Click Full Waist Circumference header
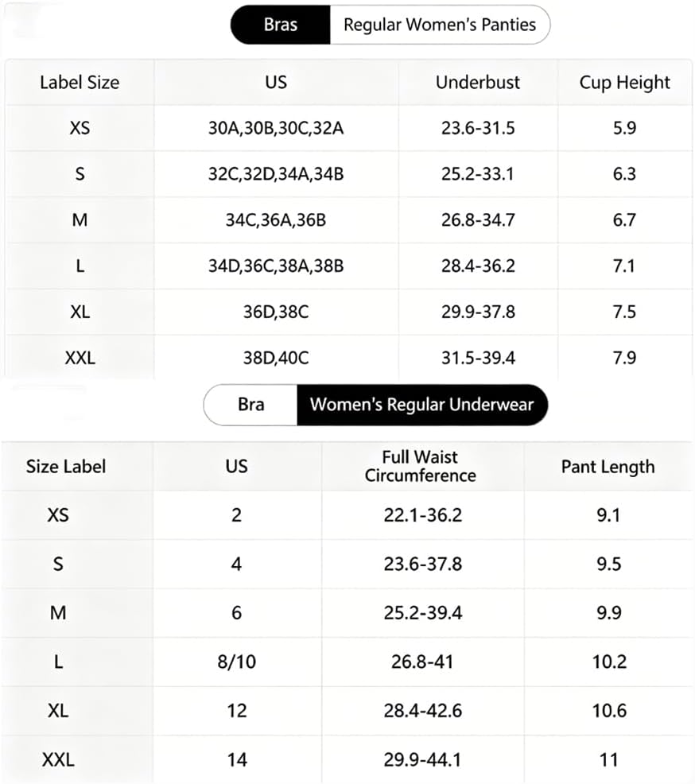 point(421,466)
